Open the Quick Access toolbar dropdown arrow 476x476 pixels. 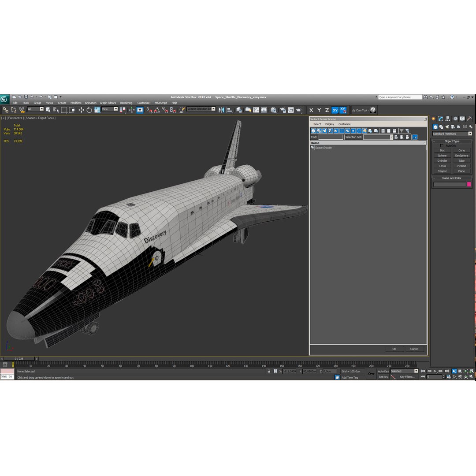pos(60,97)
